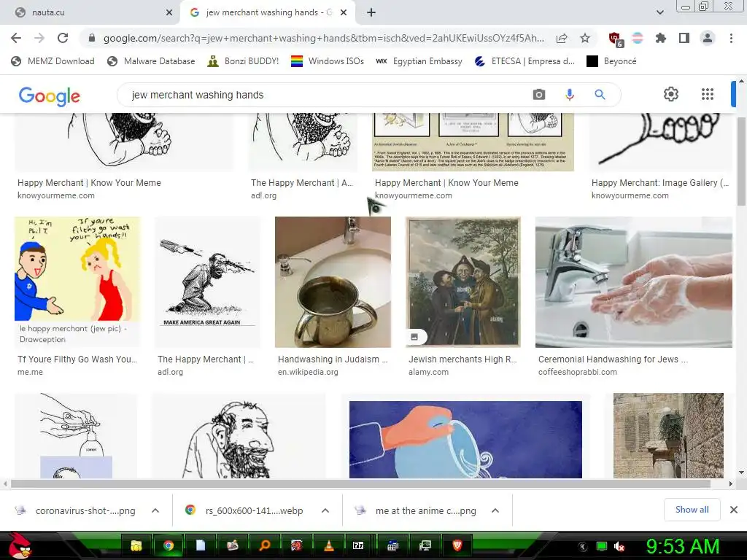Click the en.wikipedia.org source link
This screenshot has height=560, width=747.
308,372
